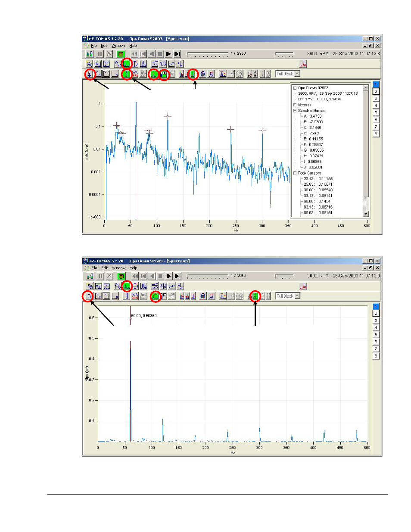Open Full Block dropdown in top window
This screenshot has height=532, width=411.
(x=297, y=74)
